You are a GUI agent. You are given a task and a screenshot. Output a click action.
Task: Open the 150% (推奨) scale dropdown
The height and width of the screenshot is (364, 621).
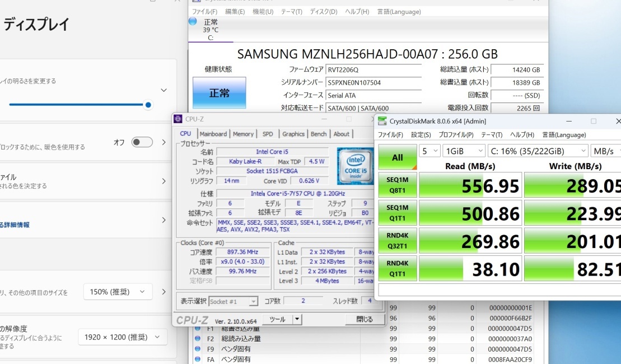pyautogui.click(x=118, y=292)
